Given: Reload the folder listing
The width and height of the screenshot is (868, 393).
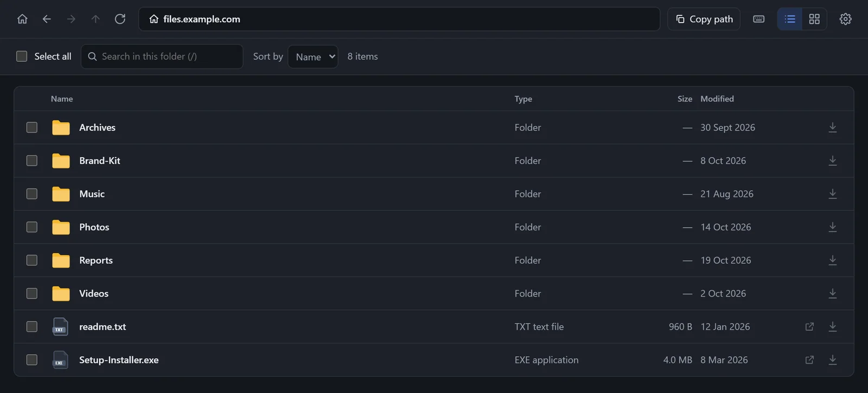Looking at the screenshot, I should pyautogui.click(x=120, y=19).
